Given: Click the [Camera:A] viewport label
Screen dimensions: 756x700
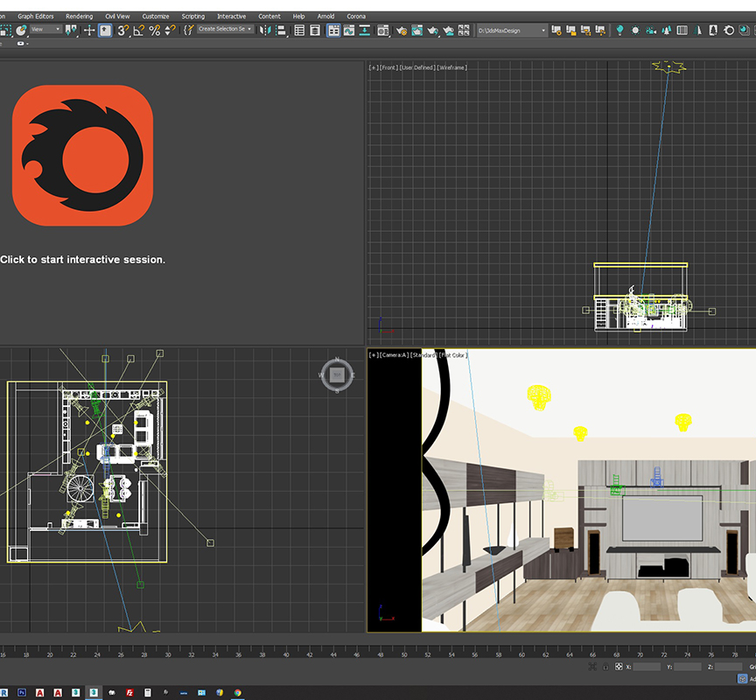Looking at the screenshot, I should click(x=394, y=355).
